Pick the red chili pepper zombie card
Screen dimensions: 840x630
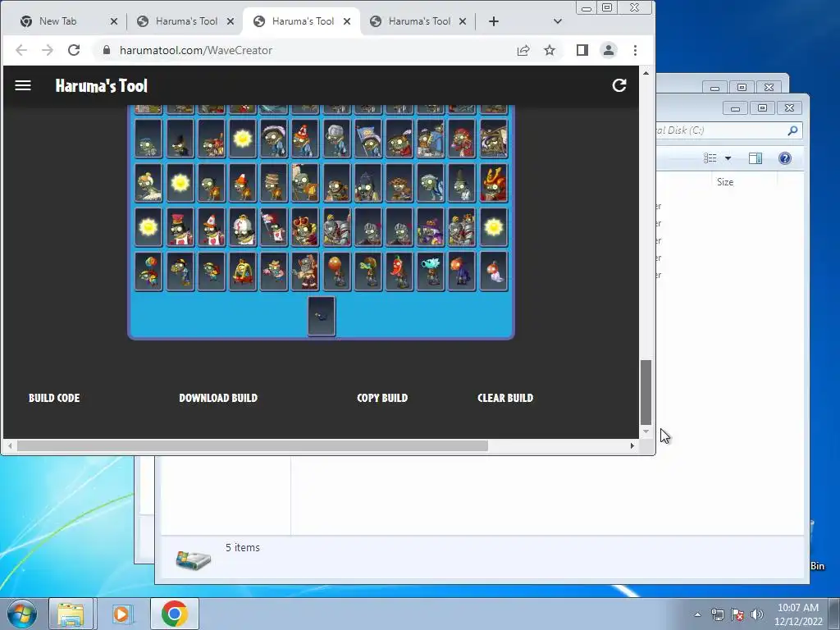pyautogui.click(x=399, y=272)
